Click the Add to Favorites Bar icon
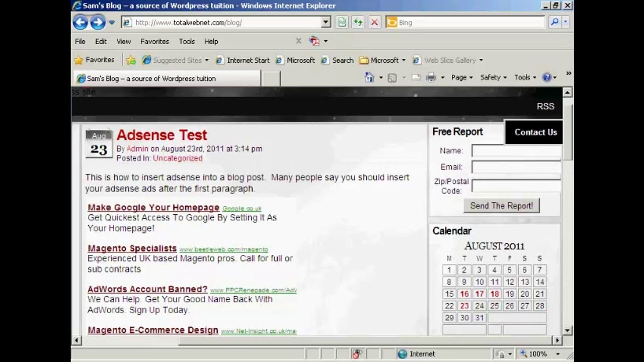The width and height of the screenshot is (644, 362). [131, 60]
